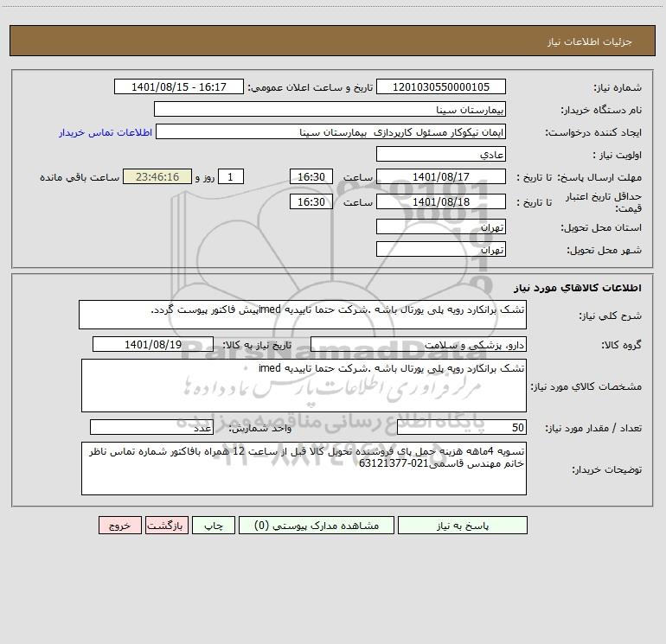Viewport: 666px width, 644px height.
Task: Click the تاریخ و ساعت اعلان عمومی label
Action: (x=311, y=87)
